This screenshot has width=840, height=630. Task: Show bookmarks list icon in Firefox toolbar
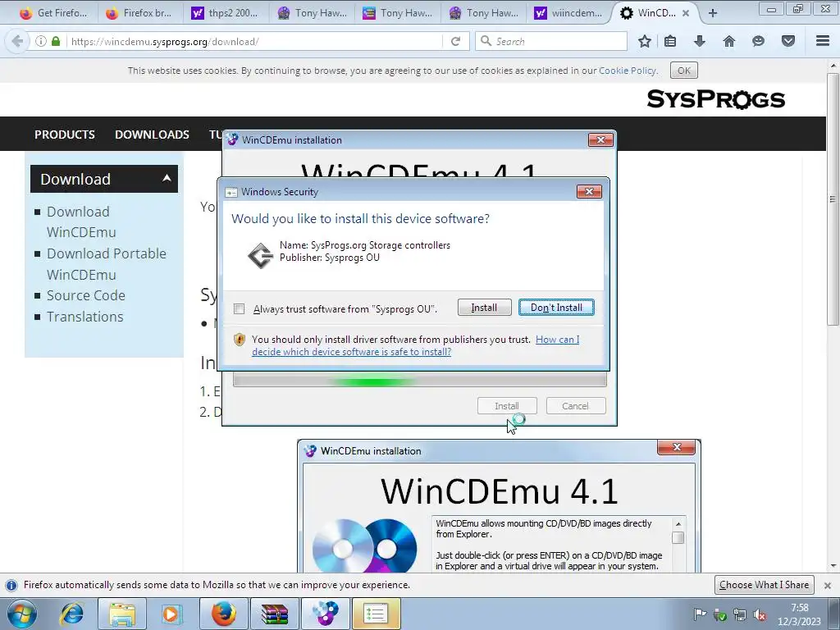670,41
